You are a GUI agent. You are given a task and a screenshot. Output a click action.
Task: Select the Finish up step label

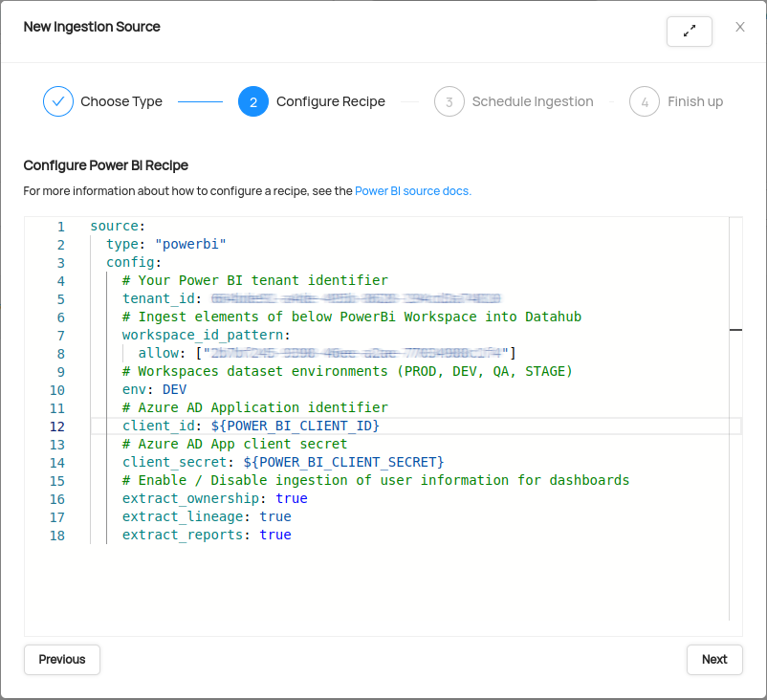(x=695, y=101)
